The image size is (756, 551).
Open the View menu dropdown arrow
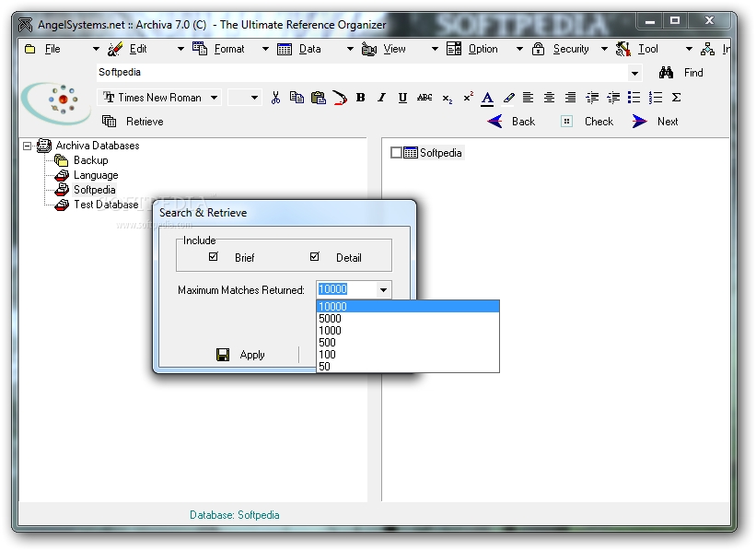435,49
